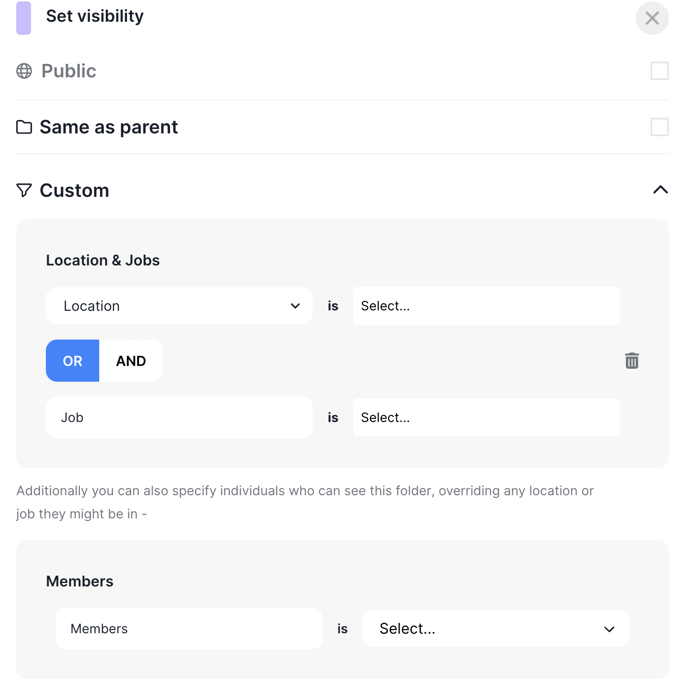Image resolution: width=688 pixels, height=693 pixels.
Task: Close the Set visibility dialog
Action: [652, 18]
